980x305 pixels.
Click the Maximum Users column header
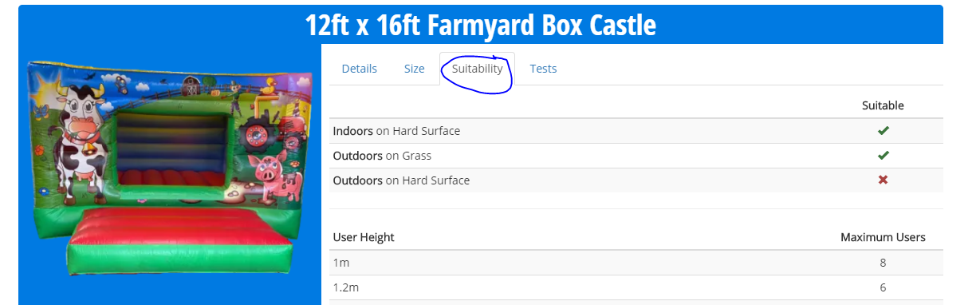(x=883, y=237)
